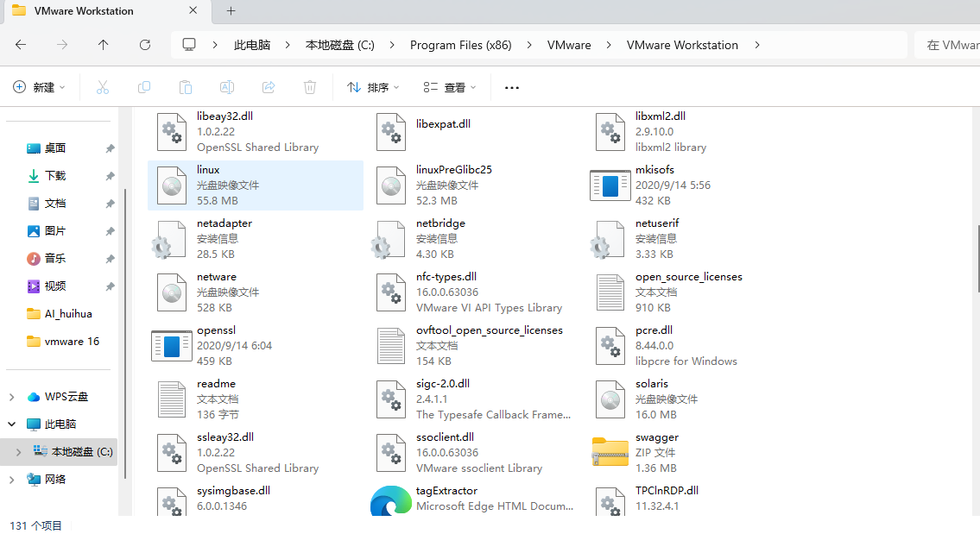
Task: Click the Rename icon in the toolbar
Action: coord(226,86)
